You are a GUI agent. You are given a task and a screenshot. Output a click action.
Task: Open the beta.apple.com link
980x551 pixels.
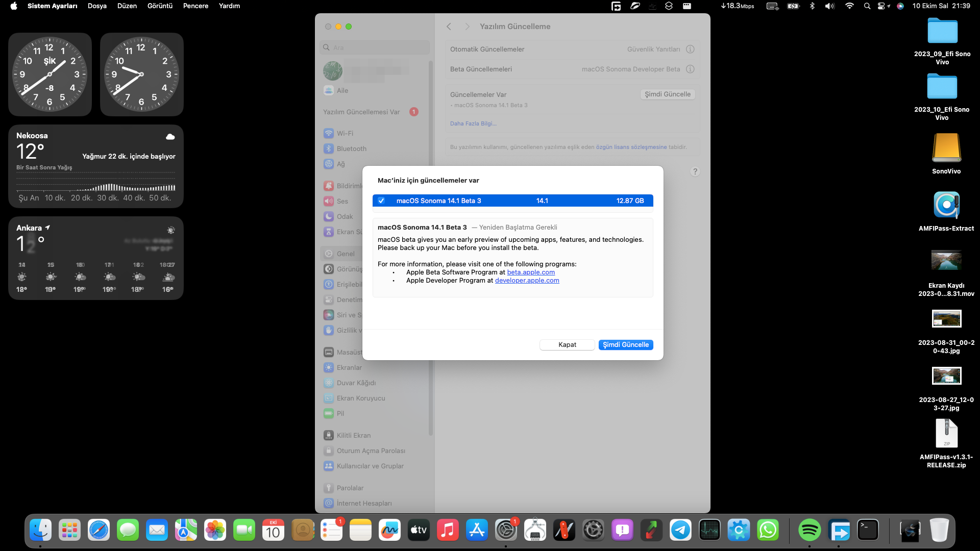530,272
